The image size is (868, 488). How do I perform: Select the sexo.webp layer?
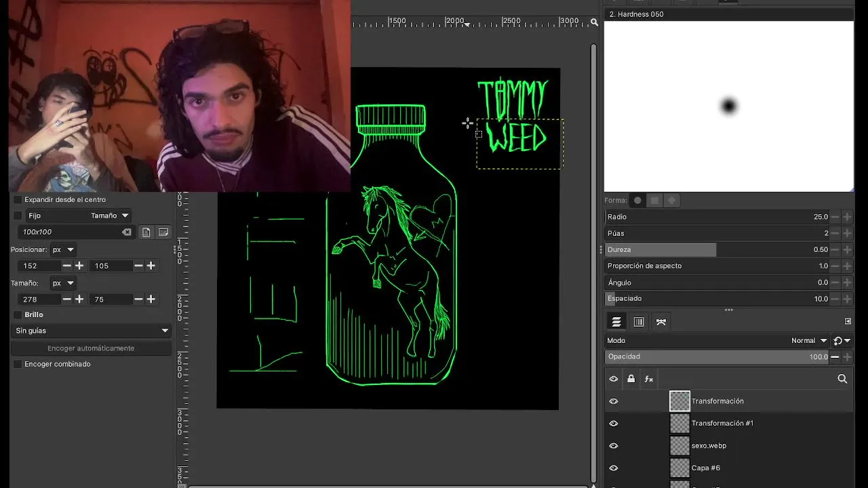pos(728,446)
